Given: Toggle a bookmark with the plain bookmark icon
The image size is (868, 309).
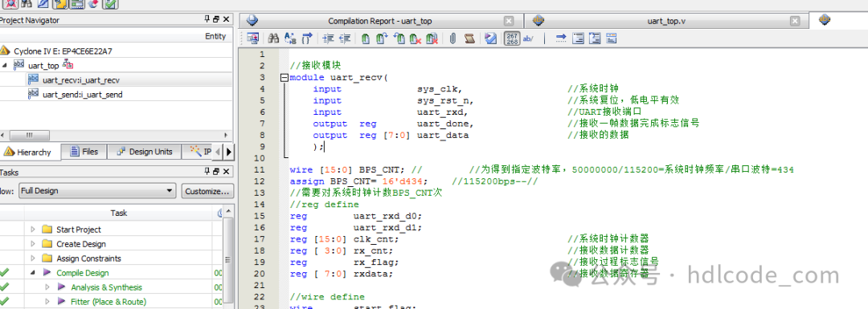Looking at the screenshot, I should [366, 39].
